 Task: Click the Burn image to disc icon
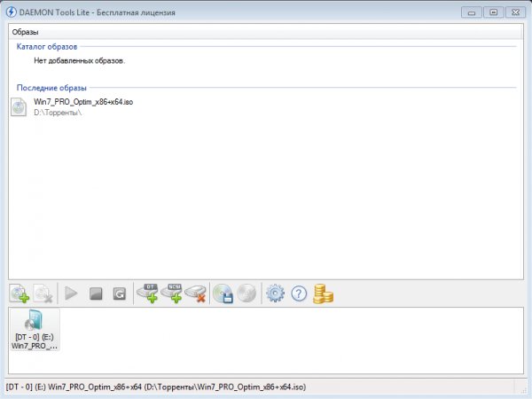[x=246, y=293]
